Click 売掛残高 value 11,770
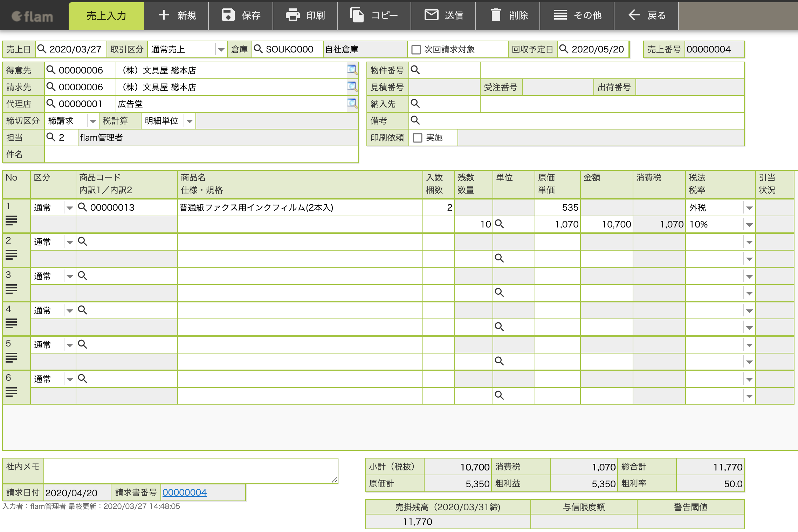This screenshot has width=798, height=532. 448,521
